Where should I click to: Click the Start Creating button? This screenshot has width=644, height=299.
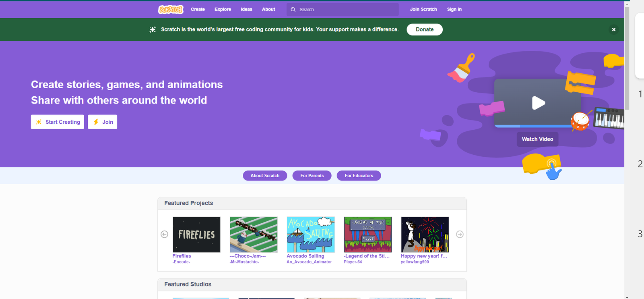pyautogui.click(x=58, y=122)
